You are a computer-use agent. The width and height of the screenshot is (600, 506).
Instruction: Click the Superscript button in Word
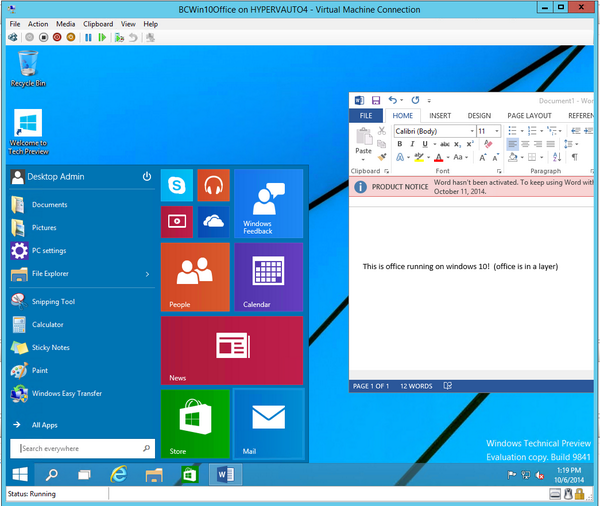pyautogui.click(x=470, y=144)
